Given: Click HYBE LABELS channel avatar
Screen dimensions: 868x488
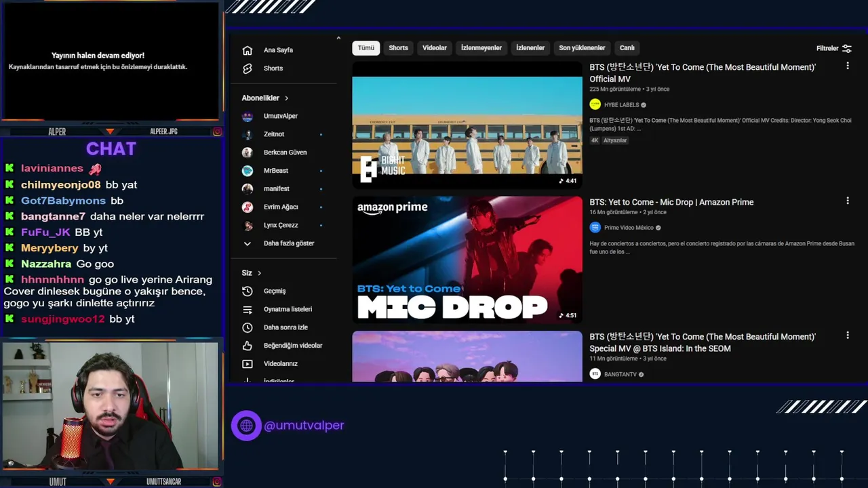Looking at the screenshot, I should (x=595, y=104).
